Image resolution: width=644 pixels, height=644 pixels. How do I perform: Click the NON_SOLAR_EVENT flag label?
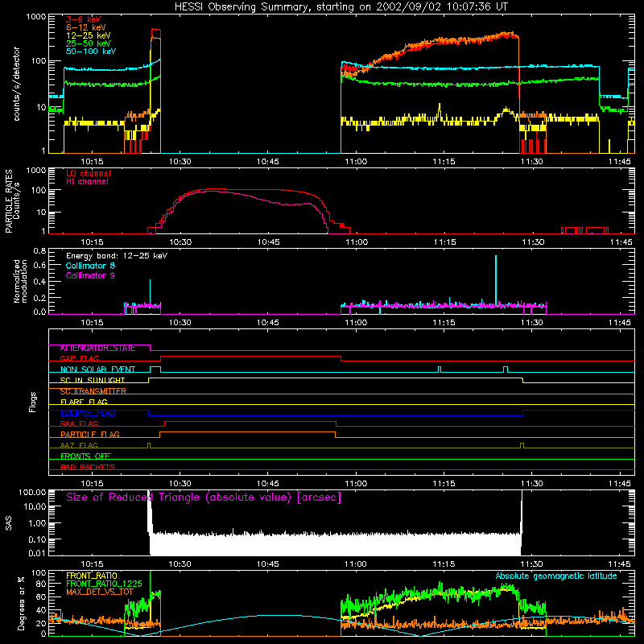click(x=97, y=369)
